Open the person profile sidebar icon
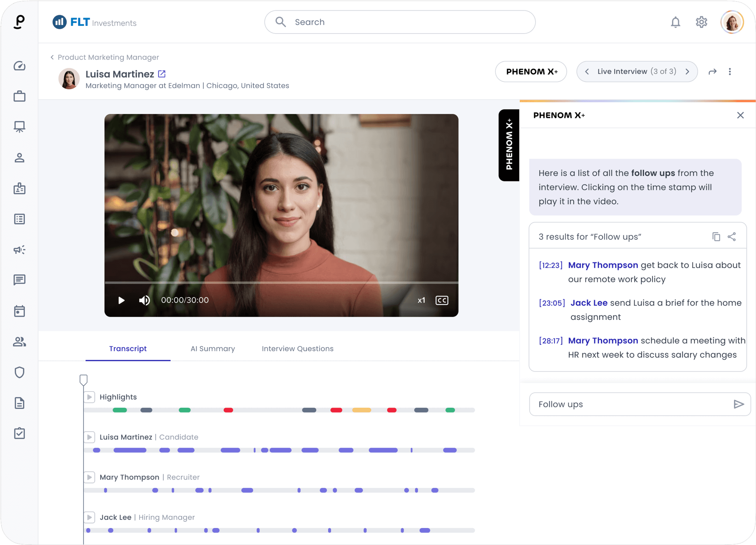Viewport: 756px width, 545px height. pyautogui.click(x=20, y=158)
